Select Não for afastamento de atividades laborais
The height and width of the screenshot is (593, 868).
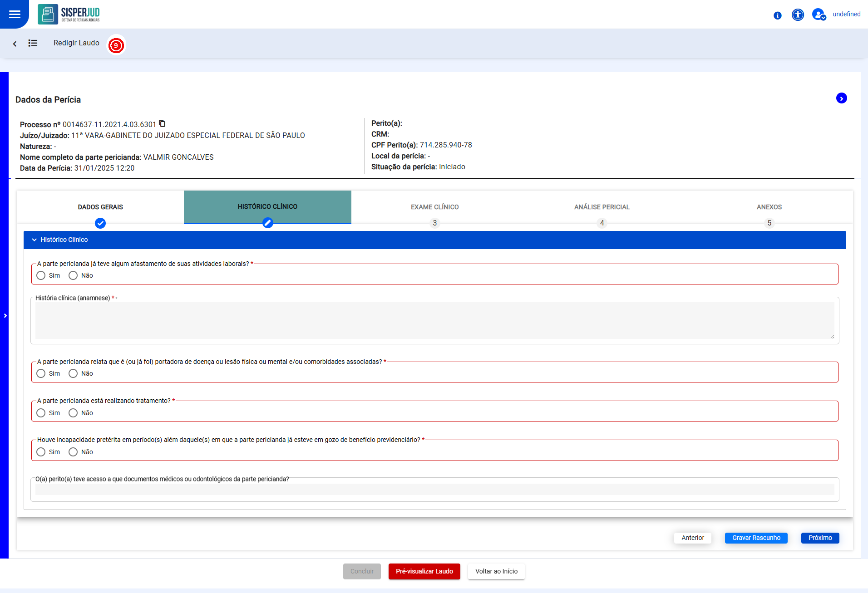[x=73, y=275]
